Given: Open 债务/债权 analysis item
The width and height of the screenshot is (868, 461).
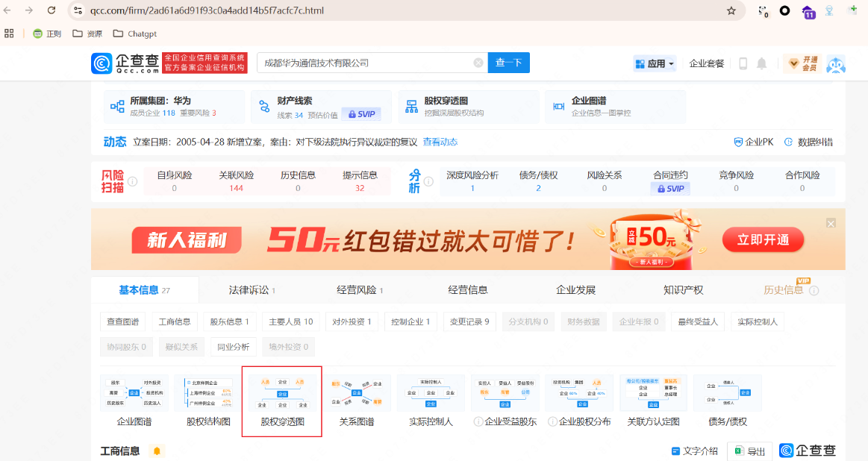Looking at the screenshot, I should click(538, 181).
